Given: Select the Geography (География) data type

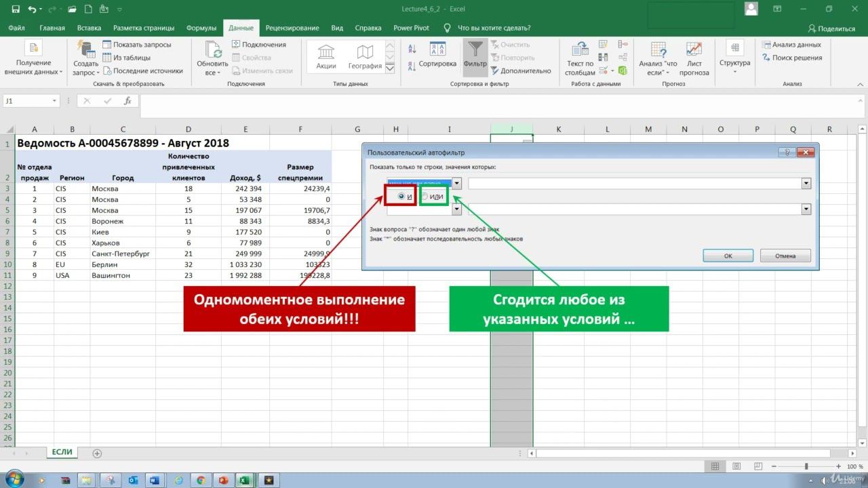Looking at the screenshot, I should [x=365, y=56].
